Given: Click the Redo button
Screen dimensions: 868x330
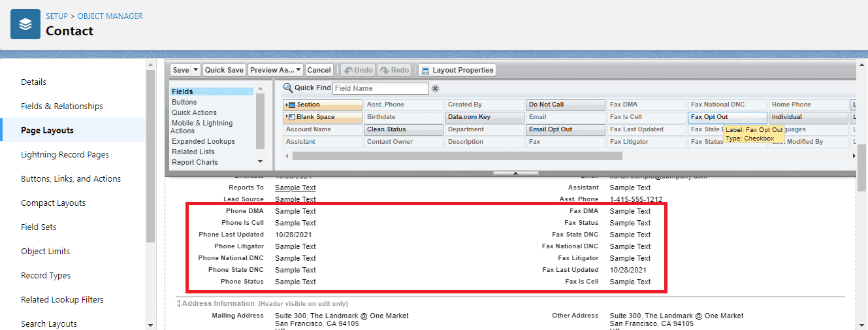Looking at the screenshot, I should [394, 70].
